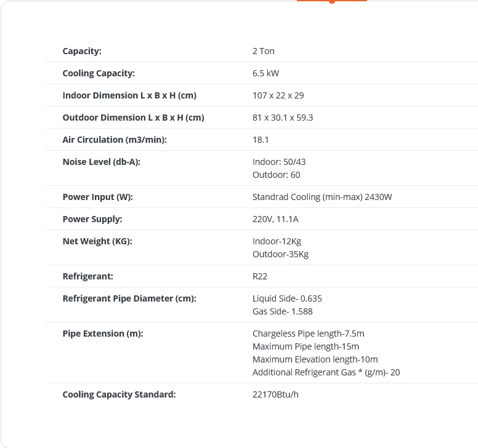Click the "Maximum Pipe length-15m" text
This screenshot has height=448, width=478.
click(x=306, y=346)
